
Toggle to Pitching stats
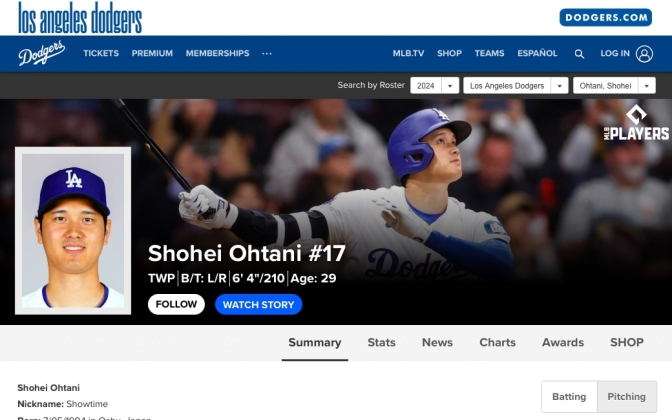click(x=627, y=396)
